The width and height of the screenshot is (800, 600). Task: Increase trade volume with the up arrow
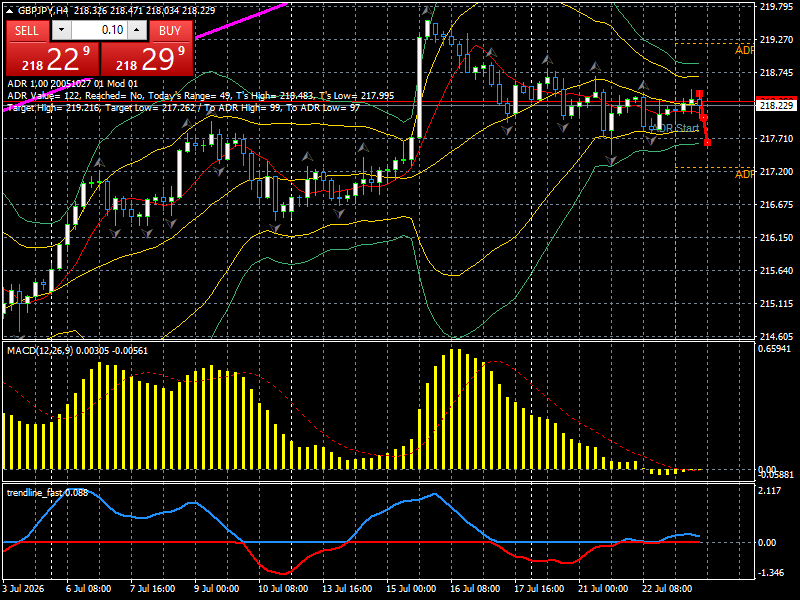(137, 31)
